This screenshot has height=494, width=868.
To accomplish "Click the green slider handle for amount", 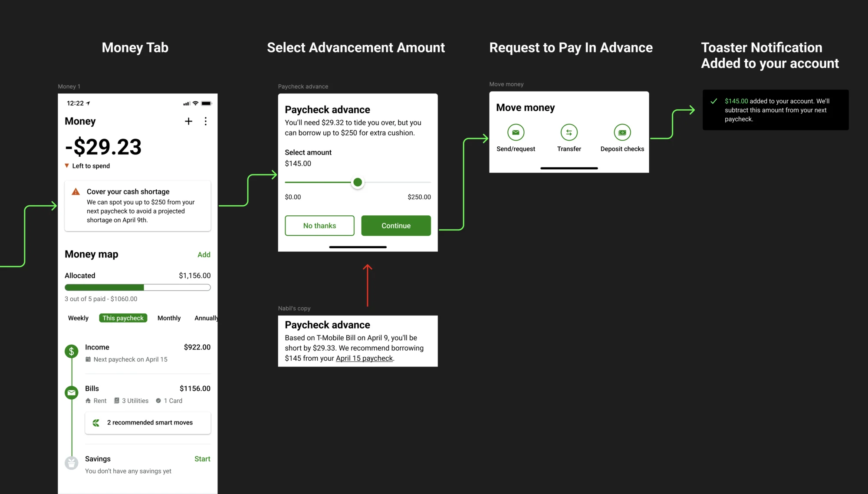I will click(x=358, y=182).
